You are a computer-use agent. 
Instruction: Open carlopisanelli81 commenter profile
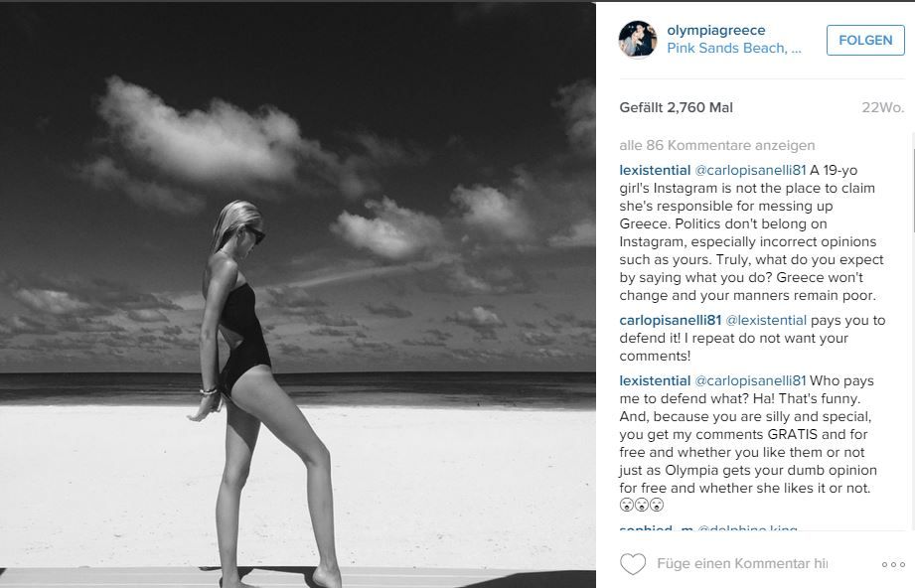click(x=671, y=320)
